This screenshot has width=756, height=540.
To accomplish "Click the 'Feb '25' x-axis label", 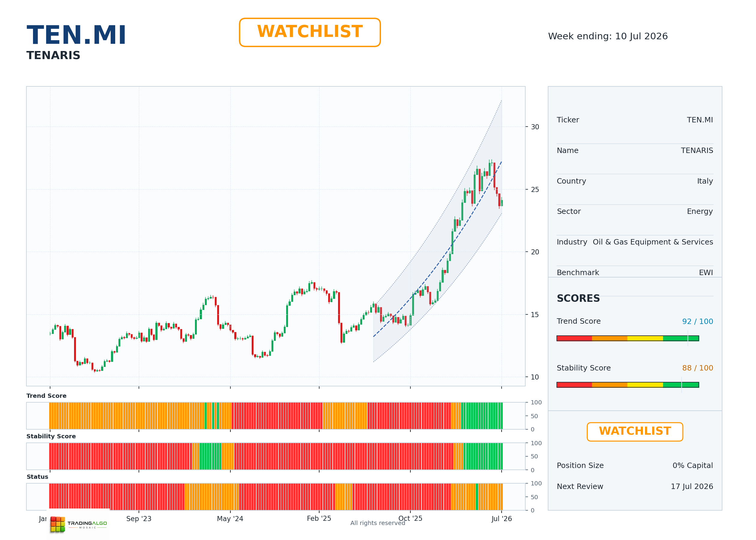I will coord(319,518).
